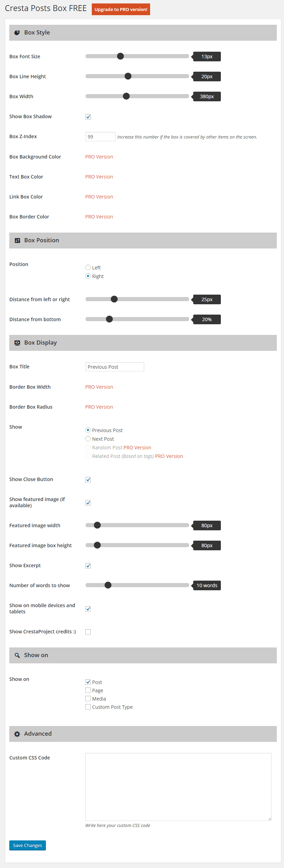This screenshot has height=868, width=284.
Task: Click the Box Style palette icon
Action: click(17, 33)
